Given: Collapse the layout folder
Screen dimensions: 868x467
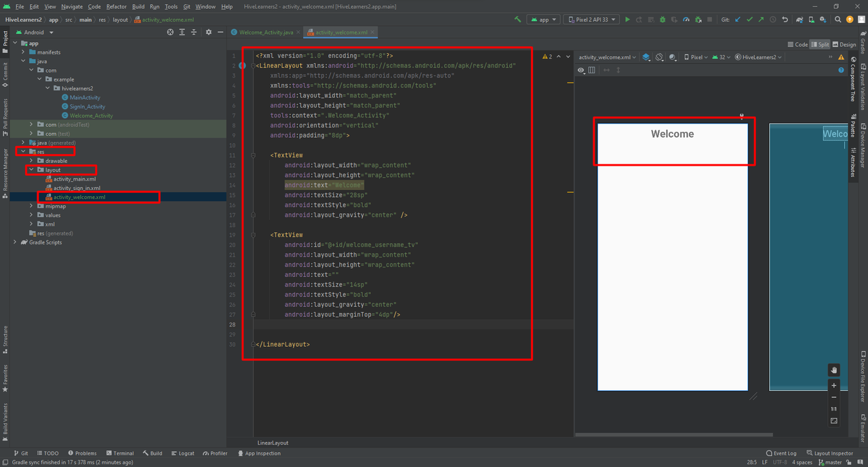Looking at the screenshot, I should tap(31, 170).
